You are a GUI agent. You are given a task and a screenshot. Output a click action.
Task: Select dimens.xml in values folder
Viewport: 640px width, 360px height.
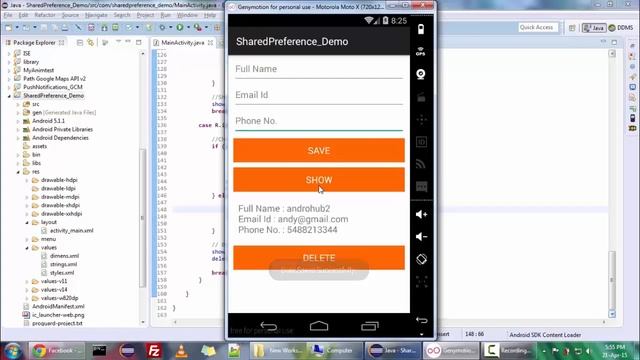point(64,256)
